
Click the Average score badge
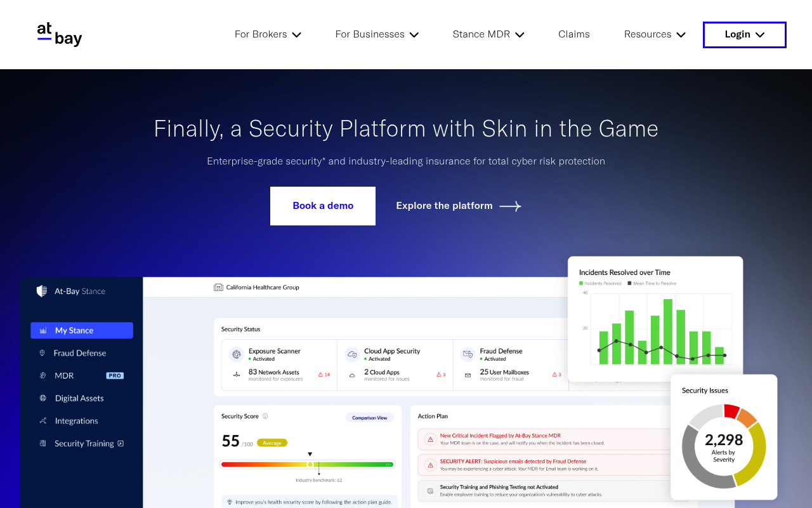point(272,443)
